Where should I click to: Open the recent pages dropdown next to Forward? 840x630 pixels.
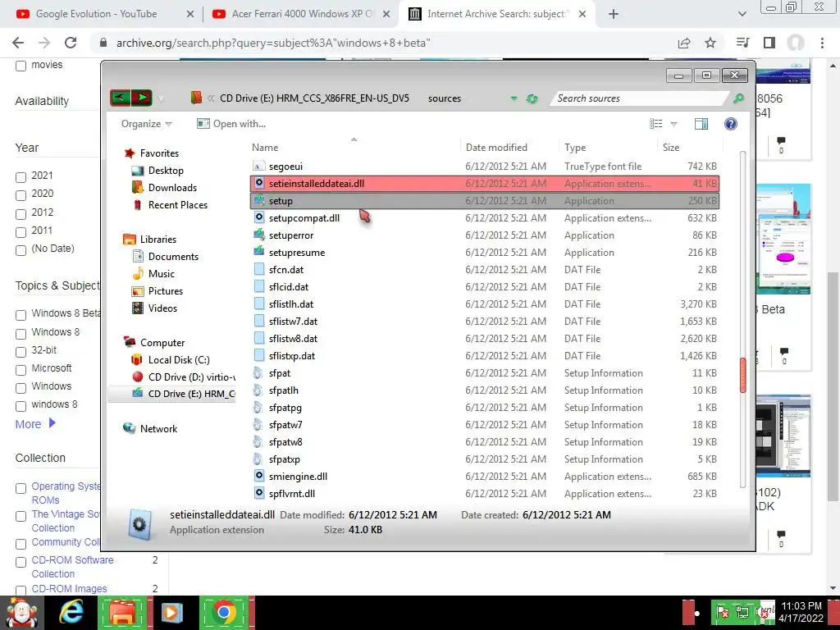(161, 98)
